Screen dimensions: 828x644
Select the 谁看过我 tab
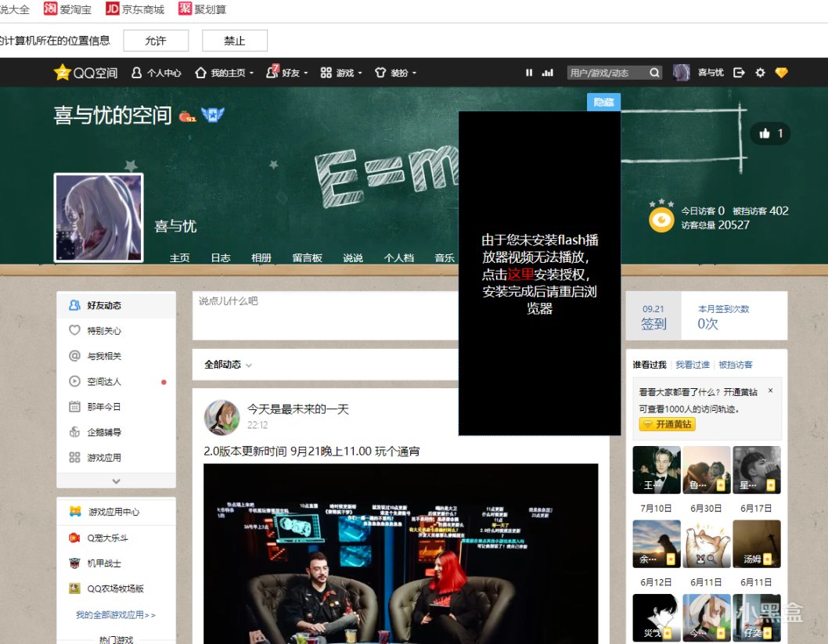click(650, 365)
